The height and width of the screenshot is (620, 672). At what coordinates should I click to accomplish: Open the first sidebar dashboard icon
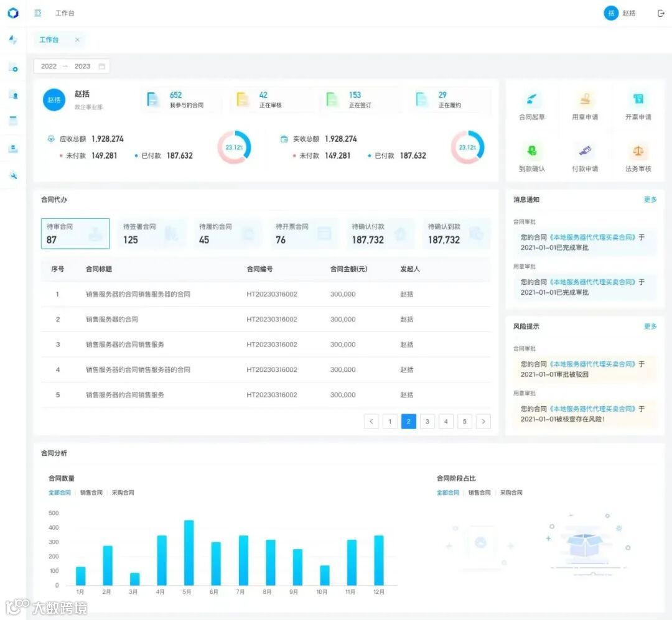click(13, 40)
